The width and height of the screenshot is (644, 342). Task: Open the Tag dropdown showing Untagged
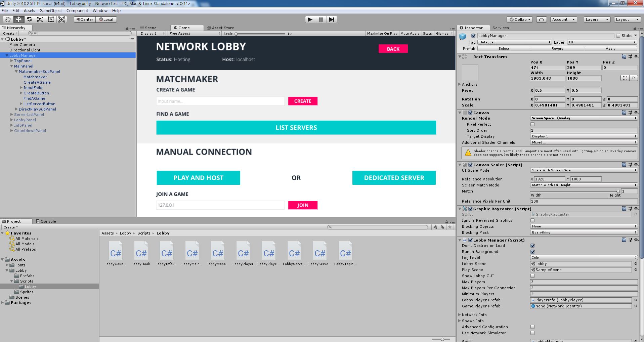tap(514, 42)
